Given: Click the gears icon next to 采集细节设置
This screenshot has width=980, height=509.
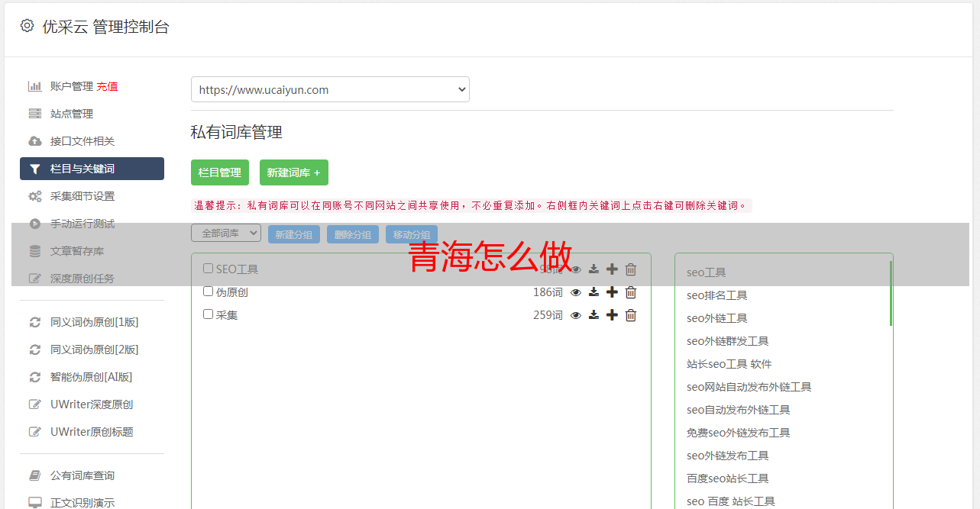Looking at the screenshot, I should coord(35,196).
